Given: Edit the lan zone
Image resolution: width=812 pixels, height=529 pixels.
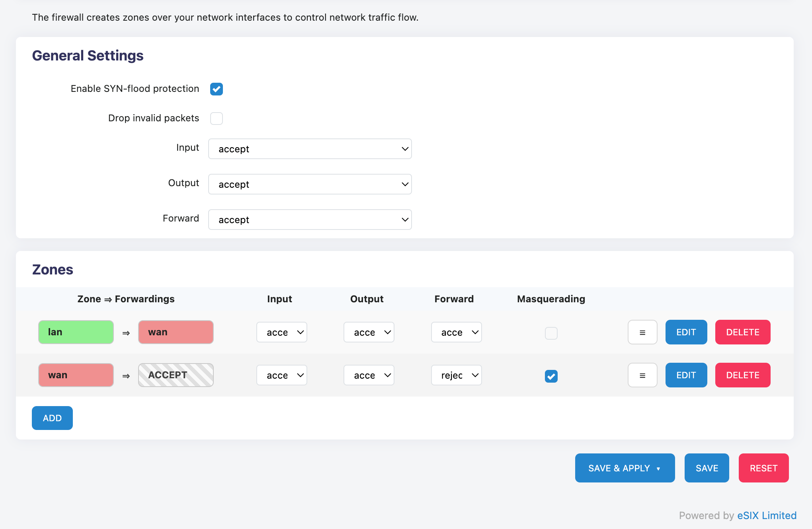Looking at the screenshot, I should (x=686, y=333).
